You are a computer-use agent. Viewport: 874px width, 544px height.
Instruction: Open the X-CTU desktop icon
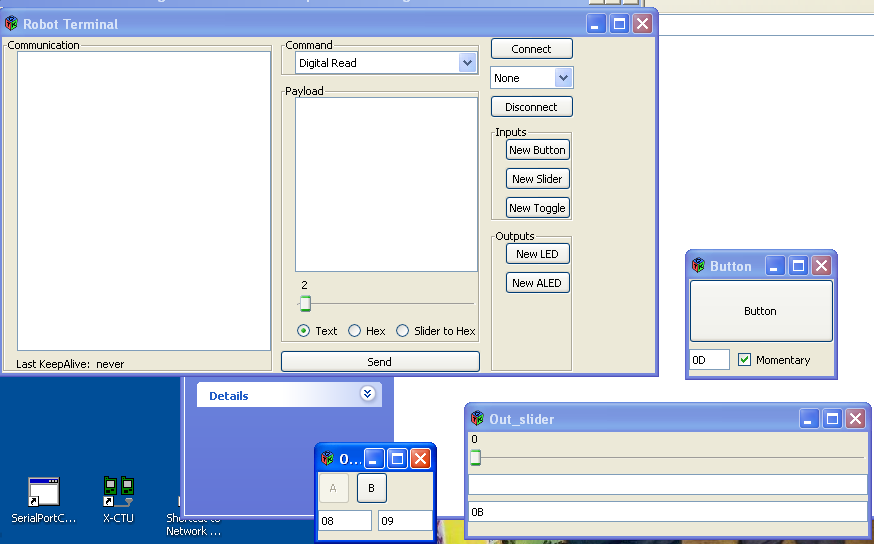pyautogui.click(x=118, y=492)
